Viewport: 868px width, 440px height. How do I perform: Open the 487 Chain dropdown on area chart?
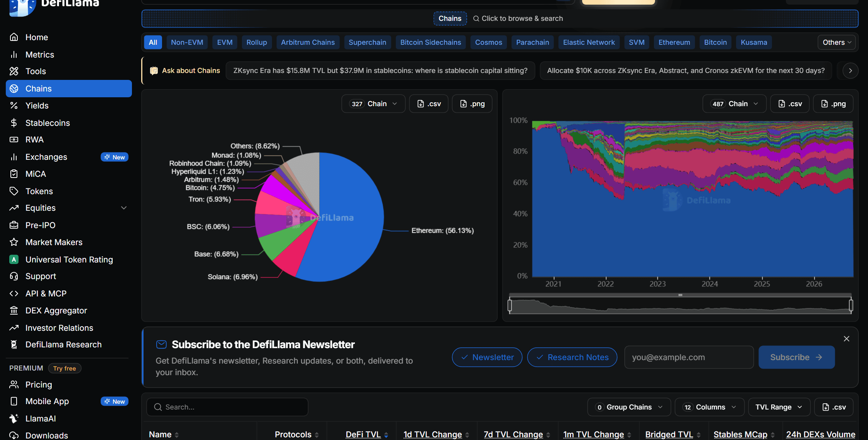click(x=734, y=103)
